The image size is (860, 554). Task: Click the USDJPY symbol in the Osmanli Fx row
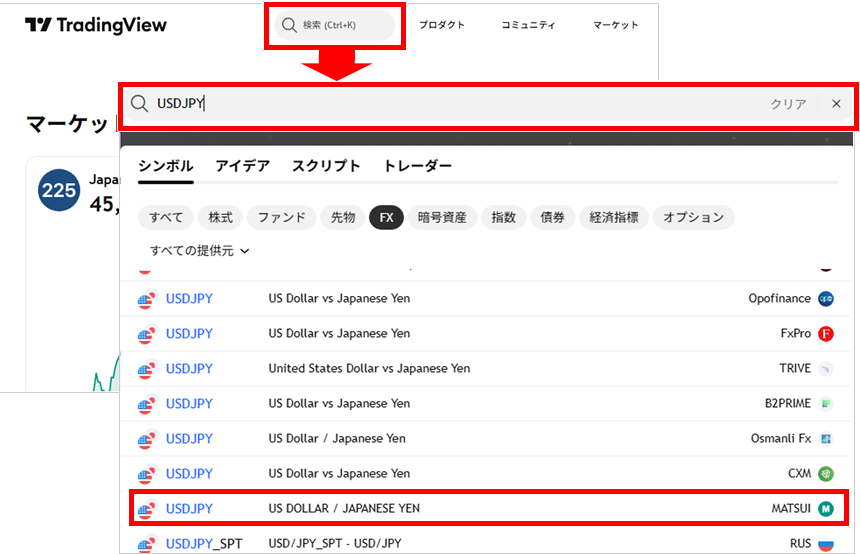click(189, 439)
